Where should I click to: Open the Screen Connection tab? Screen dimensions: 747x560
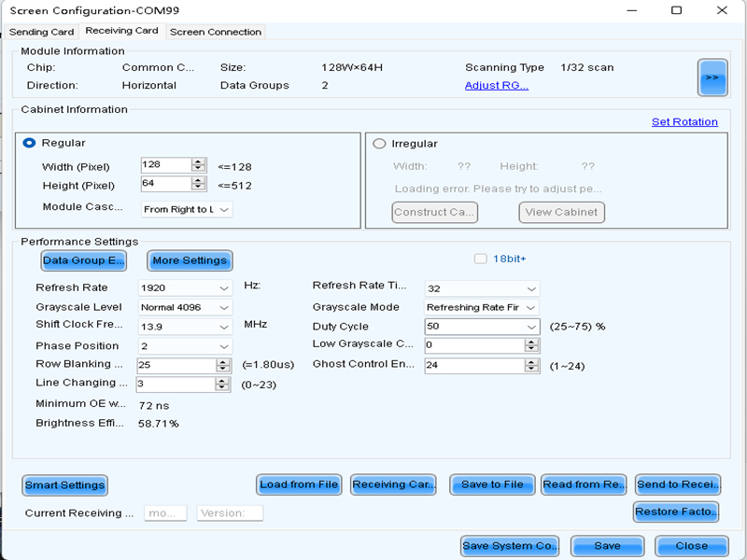pyautogui.click(x=215, y=32)
